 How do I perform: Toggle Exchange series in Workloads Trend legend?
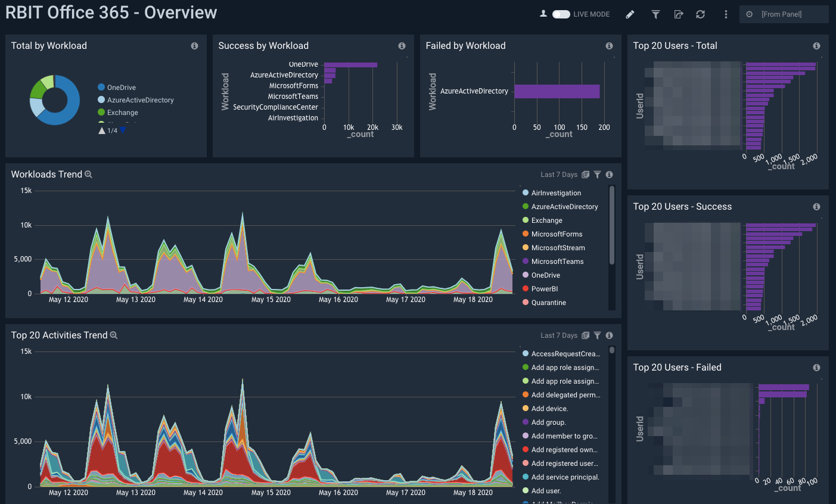(x=542, y=220)
